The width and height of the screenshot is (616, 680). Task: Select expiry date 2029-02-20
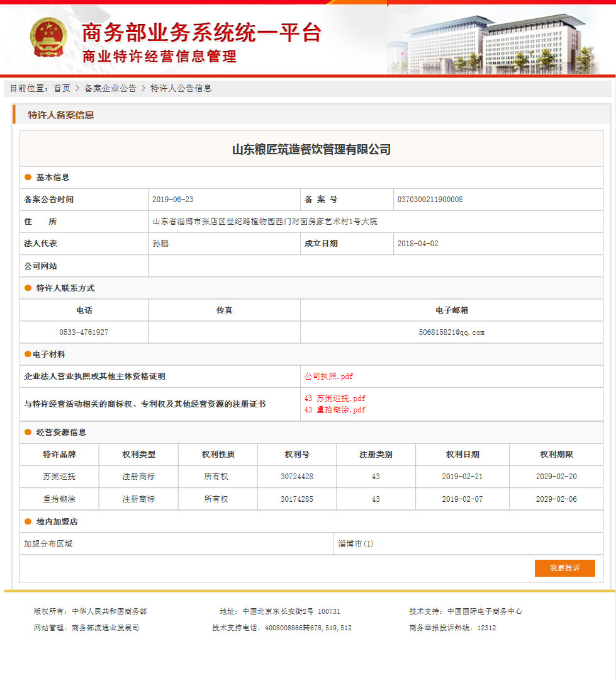[x=556, y=477]
